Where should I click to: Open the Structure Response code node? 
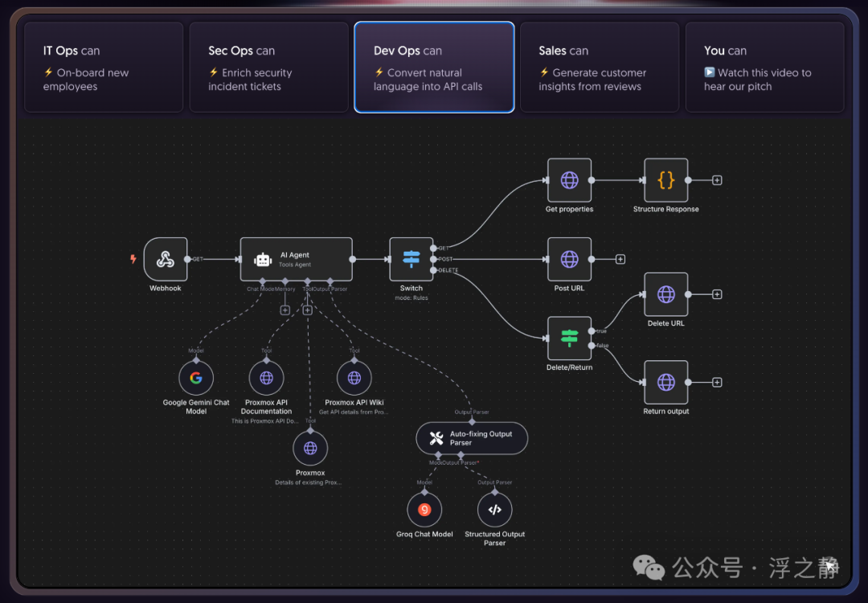point(666,180)
